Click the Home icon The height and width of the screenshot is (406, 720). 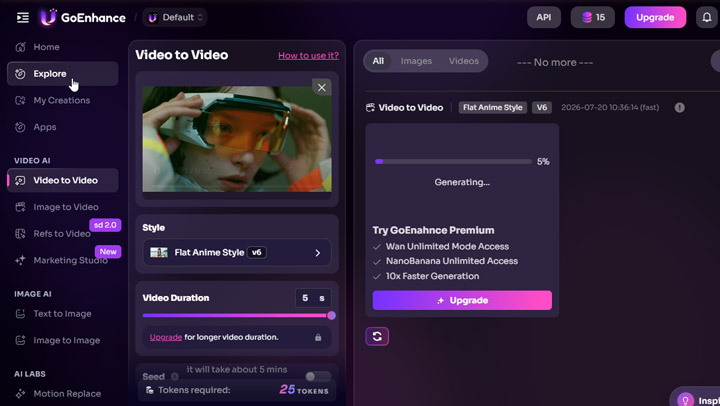(x=20, y=47)
